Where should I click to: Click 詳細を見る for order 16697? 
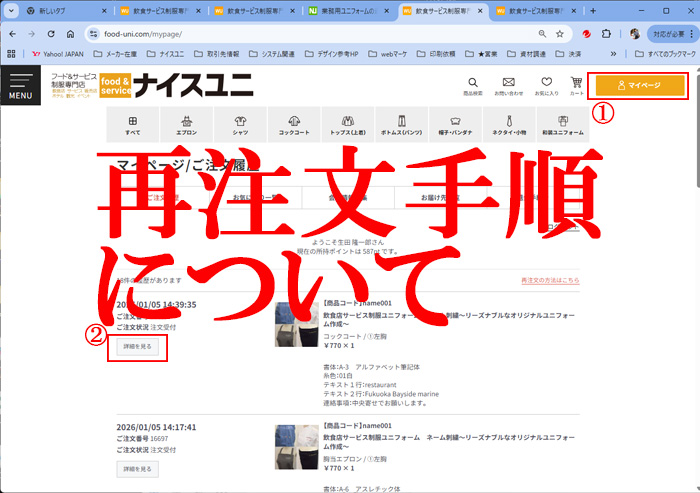(138, 469)
